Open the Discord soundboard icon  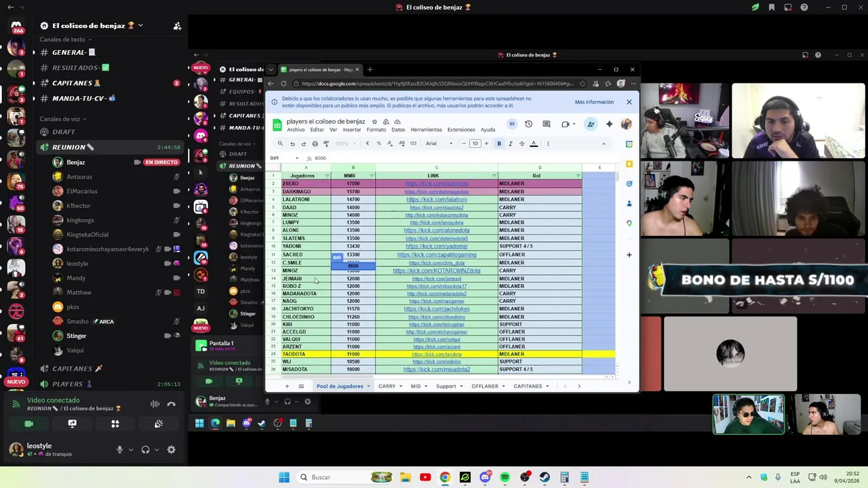(159, 424)
